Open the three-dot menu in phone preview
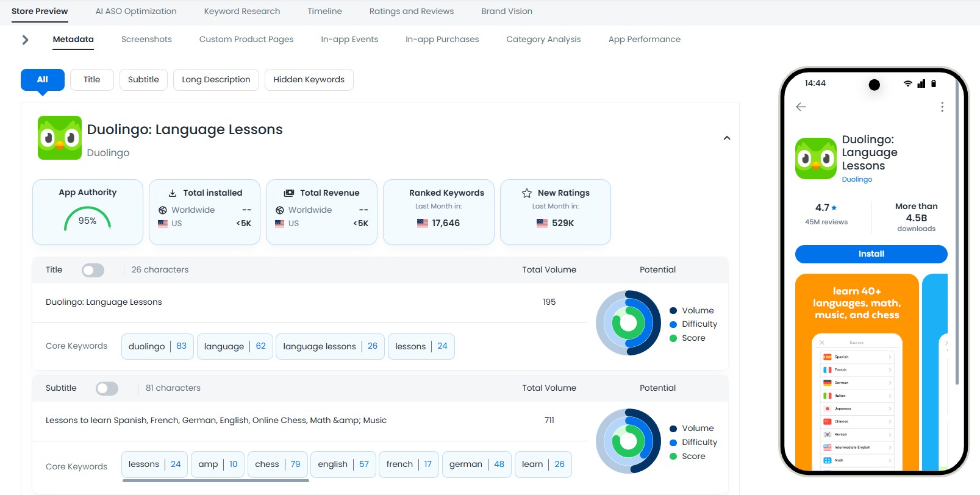 point(942,107)
